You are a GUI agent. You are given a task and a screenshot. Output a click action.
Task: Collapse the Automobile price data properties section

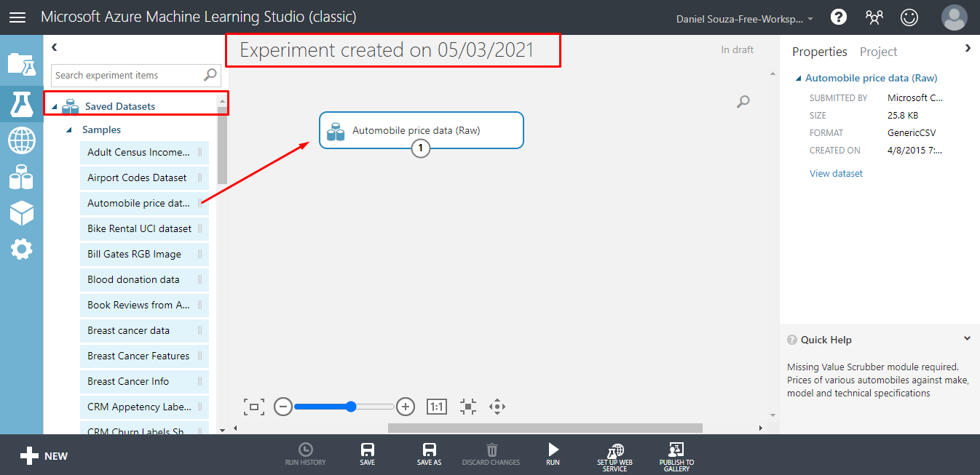click(x=799, y=79)
